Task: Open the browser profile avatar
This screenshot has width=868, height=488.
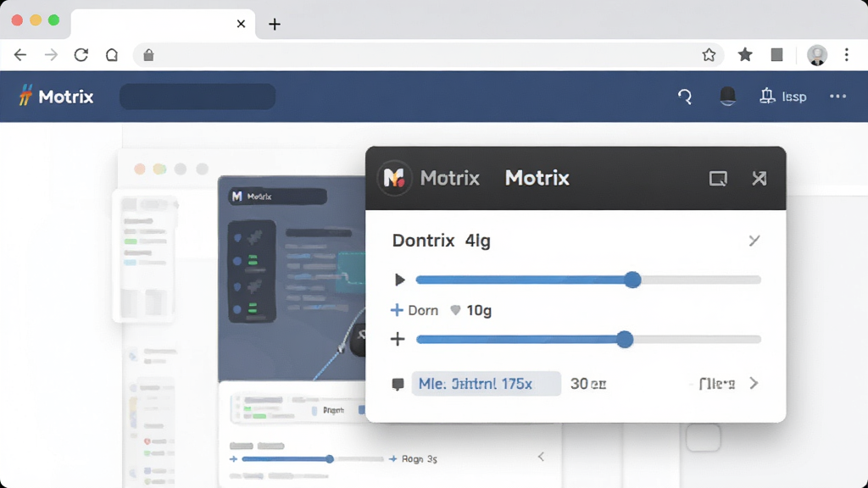Action: 817,55
